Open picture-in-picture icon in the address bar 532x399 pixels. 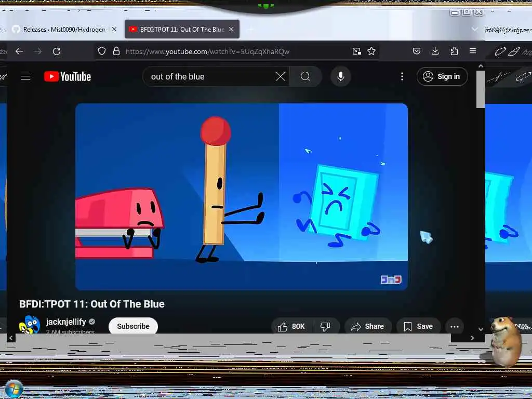tap(356, 51)
